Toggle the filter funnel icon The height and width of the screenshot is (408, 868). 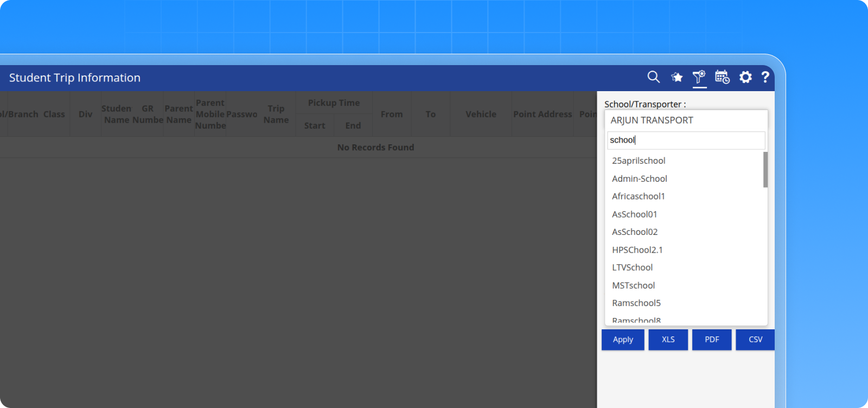pos(699,77)
